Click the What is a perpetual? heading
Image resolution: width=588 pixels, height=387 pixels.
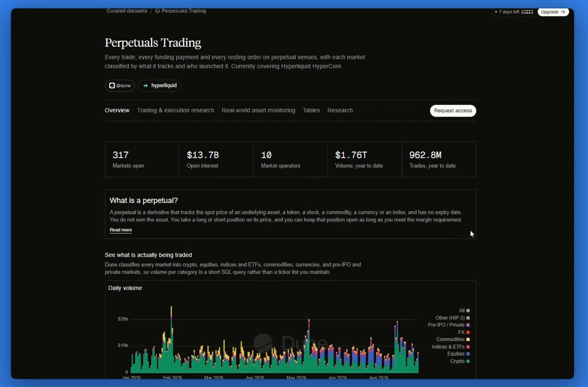(x=144, y=200)
